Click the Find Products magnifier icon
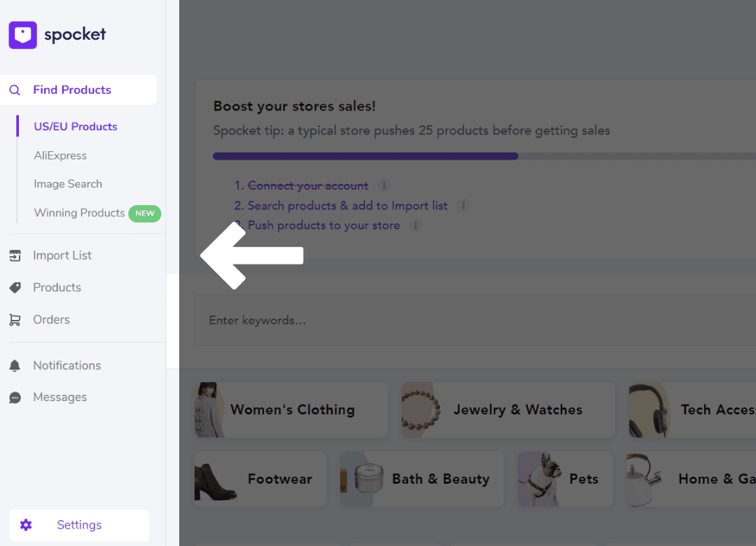This screenshot has width=756, height=546. pyautogui.click(x=15, y=90)
